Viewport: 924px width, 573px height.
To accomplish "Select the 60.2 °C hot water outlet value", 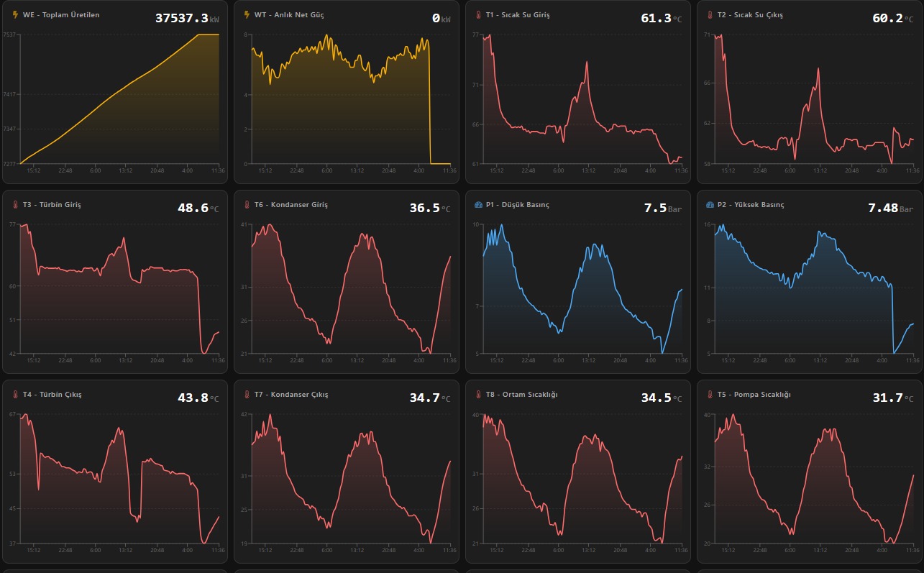I will tap(893, 18).
